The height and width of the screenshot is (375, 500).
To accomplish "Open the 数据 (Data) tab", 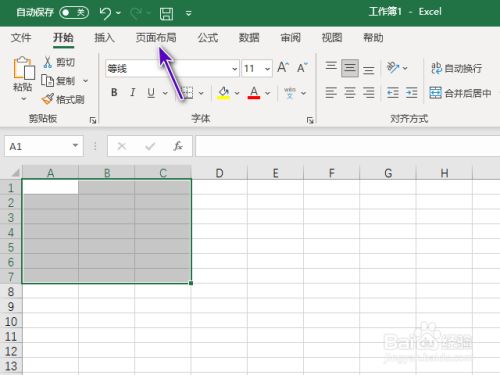I will coord(249,38).
